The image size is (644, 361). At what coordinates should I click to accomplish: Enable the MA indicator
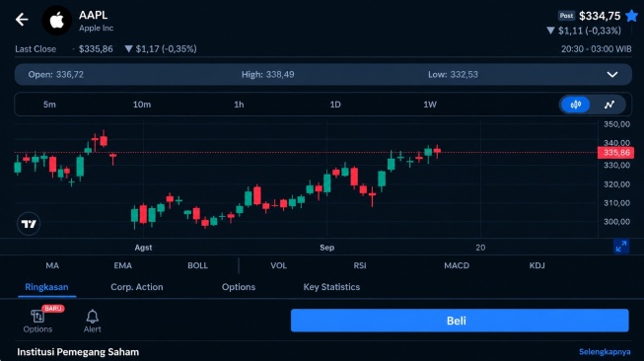[x=52, y=265]
